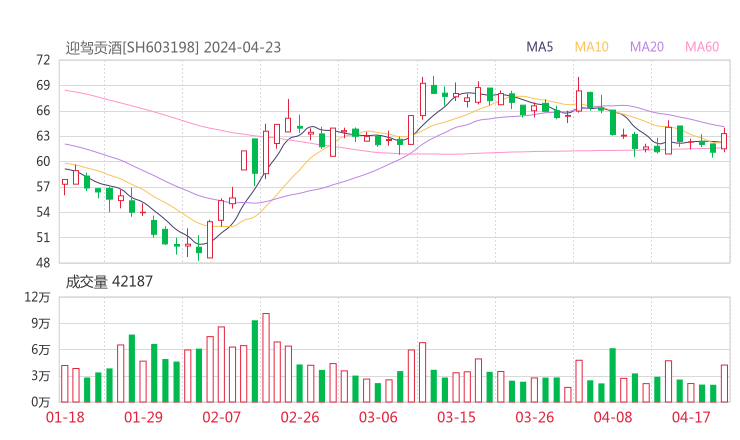The width and height of the screenshot is (740, 440).
Task: Click the 69 price axis label
Action: click(x=42, y=85)
